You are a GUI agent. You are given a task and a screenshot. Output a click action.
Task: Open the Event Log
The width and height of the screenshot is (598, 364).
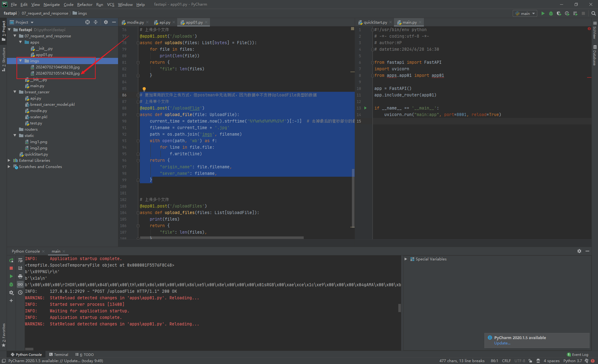click(x=577, y=354)
